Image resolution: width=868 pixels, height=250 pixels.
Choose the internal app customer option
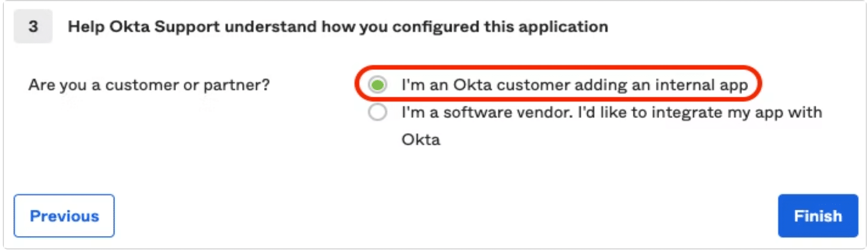558,86
